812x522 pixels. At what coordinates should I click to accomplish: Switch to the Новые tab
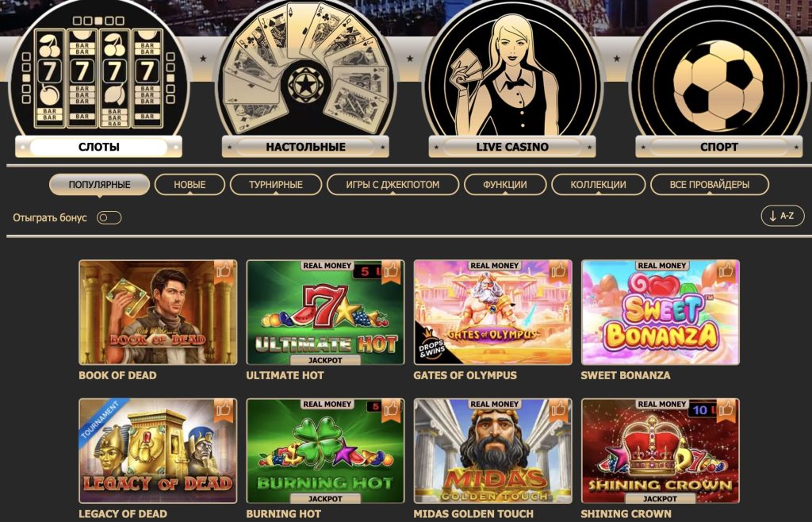190,185
